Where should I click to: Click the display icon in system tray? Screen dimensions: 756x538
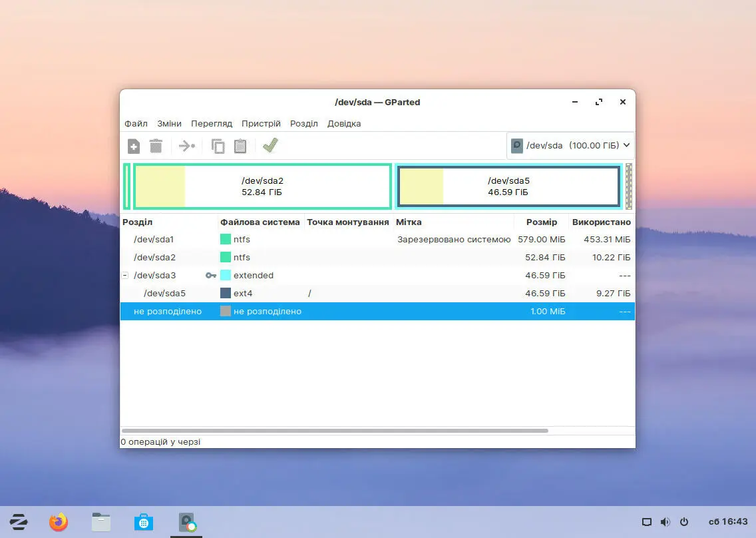[x=647, y=522]
